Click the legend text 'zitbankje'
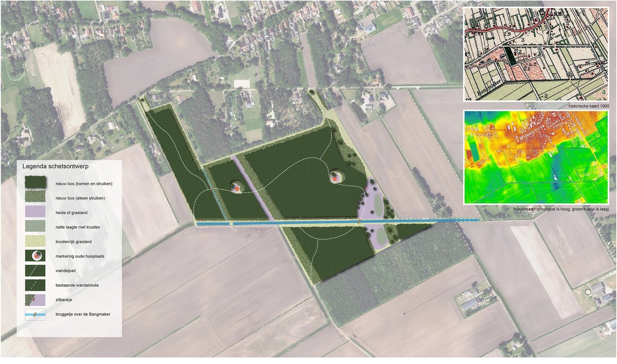 [65, 300]
